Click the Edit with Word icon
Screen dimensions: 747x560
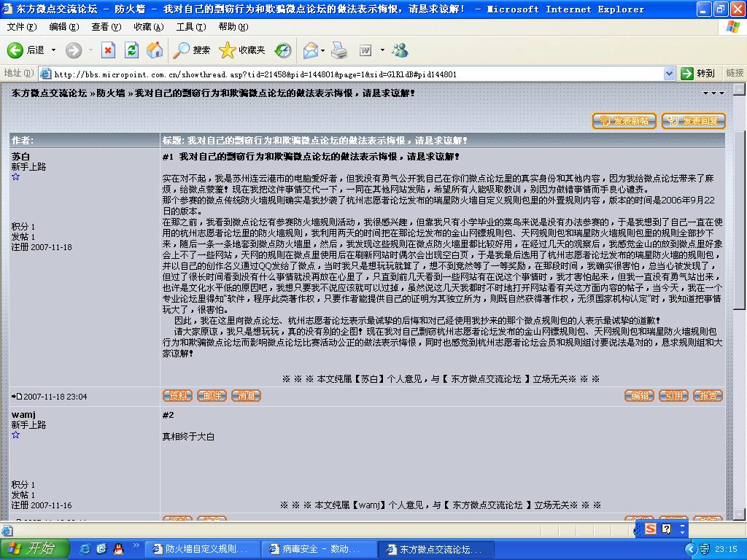click(365, 50)
